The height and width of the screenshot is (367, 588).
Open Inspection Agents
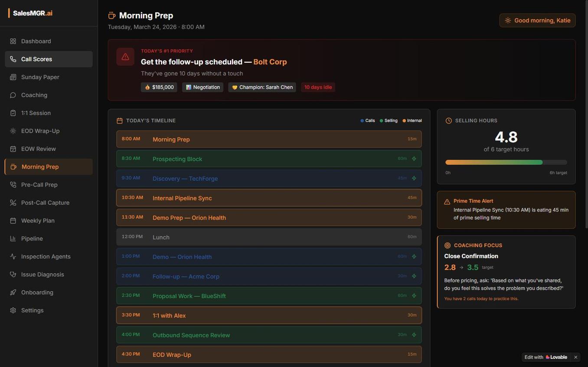49,257
